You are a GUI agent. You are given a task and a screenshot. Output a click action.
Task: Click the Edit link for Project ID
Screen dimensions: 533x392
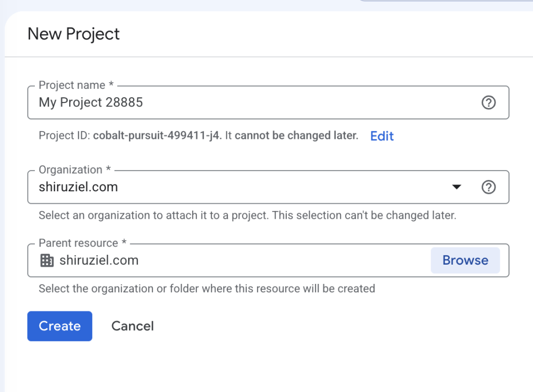382,136
